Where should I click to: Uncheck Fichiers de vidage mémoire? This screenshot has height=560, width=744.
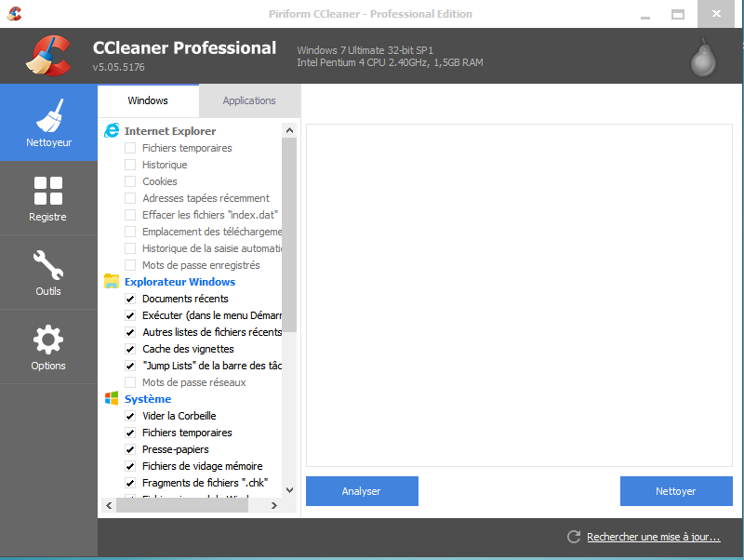coord(130,466)
